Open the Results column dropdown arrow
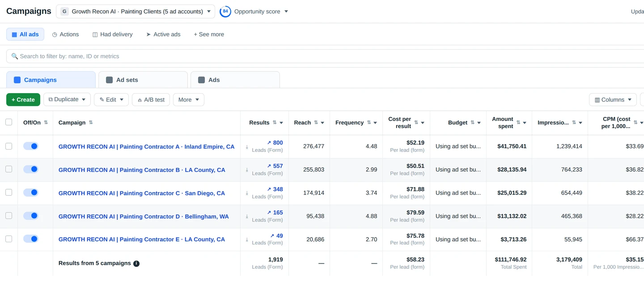644x287 pixels. tap(281, 123)
